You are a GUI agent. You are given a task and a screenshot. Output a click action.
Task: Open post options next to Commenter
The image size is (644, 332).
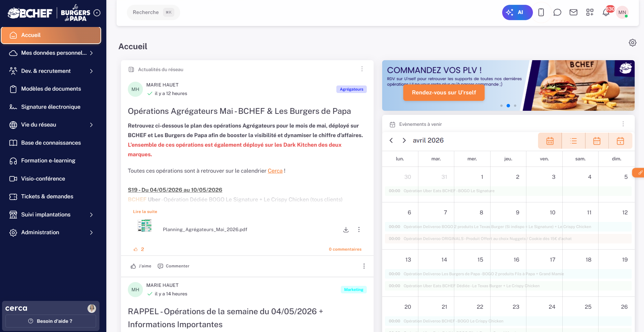click(x=364, y=266)
